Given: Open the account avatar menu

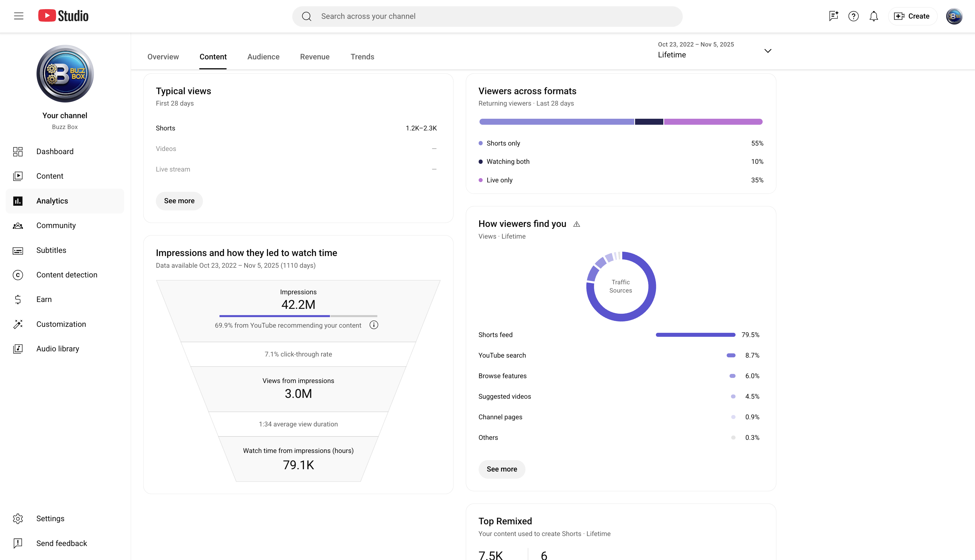Looking at the screenshot, I should [954, 16].
